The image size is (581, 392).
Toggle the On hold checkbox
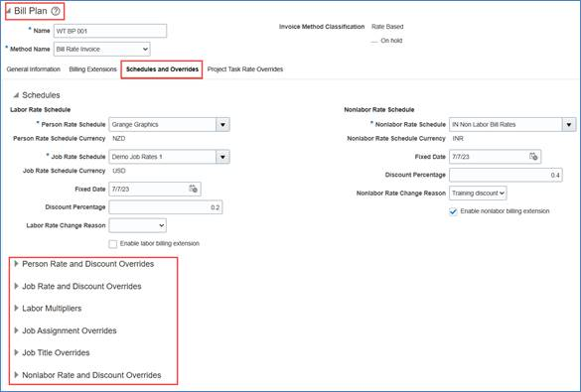[374, 41]
